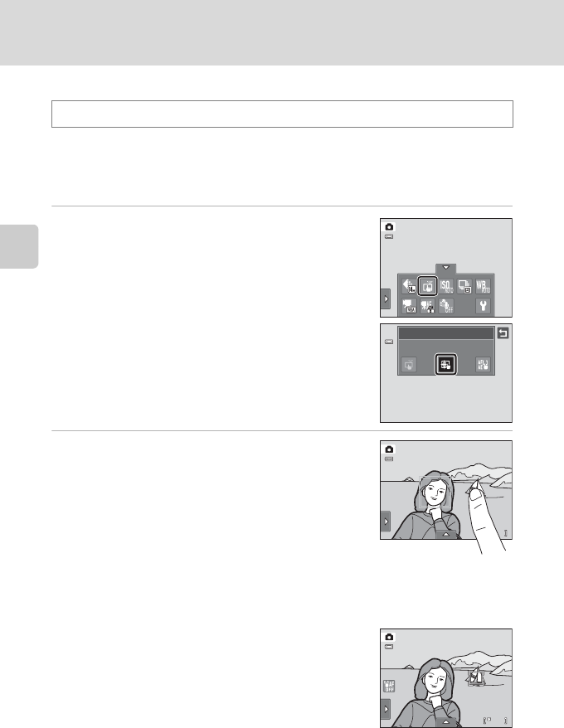Turn off subject tracking with AF OFF

tap(389, 686)
